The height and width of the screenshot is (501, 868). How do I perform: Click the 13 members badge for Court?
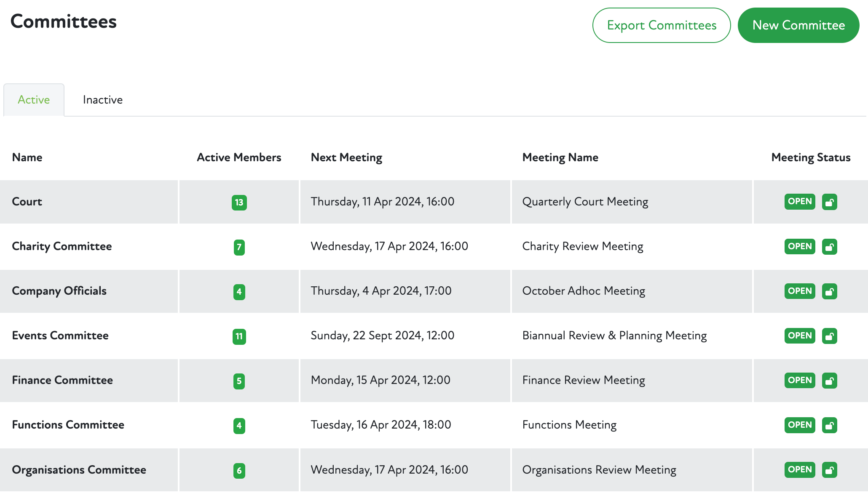pos(239,203)
